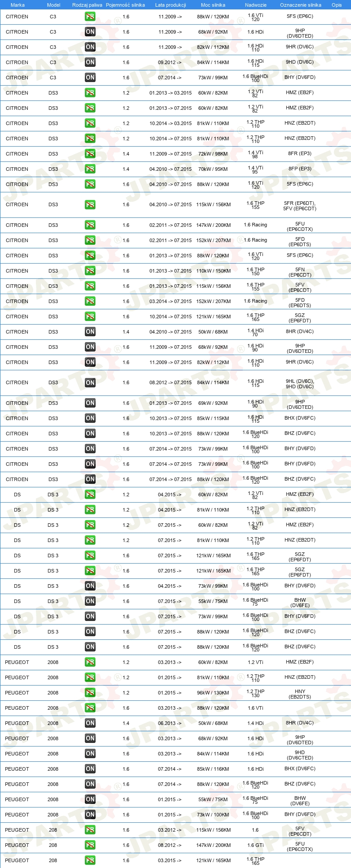The width and height of the screenshot is (351, 868).
Task: Select engine code cell 9HL (DV6C), 9HD (DV6C)
Action: coord(300,384)
